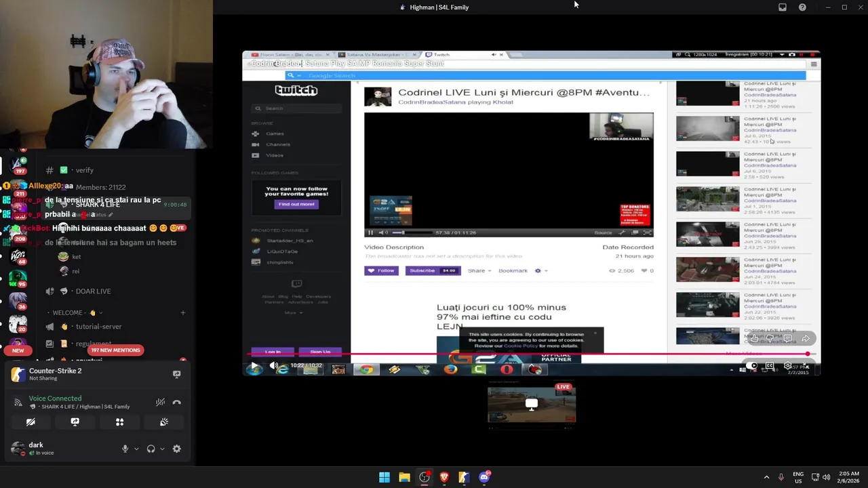The image size is (868, 488).
Task: Turn on camera in voice panel
Action: pyautogui.click(x=31, y=422)
